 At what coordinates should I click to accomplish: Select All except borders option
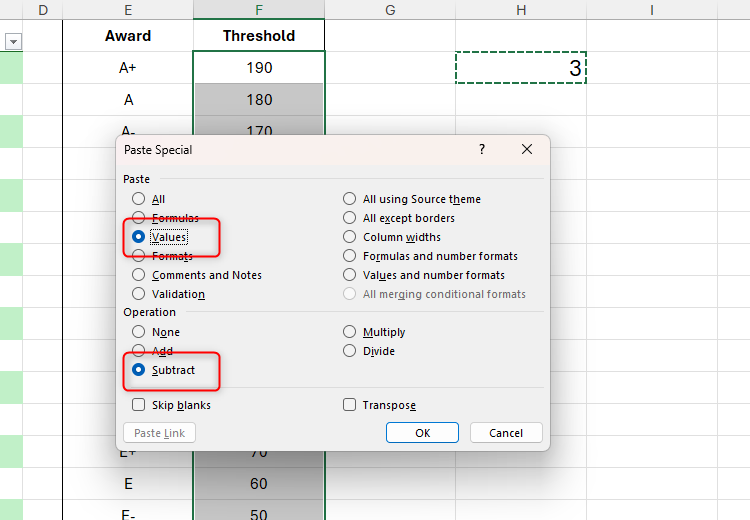click(x=350, y=218)
